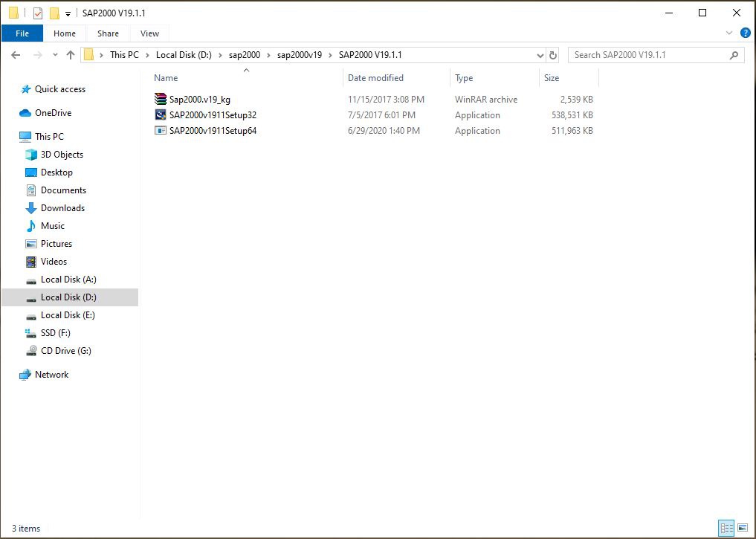Viewport: 756px width, 539px height.
Task: Switch to the Share ribbon tab
Action: click(x=108, y=33)
